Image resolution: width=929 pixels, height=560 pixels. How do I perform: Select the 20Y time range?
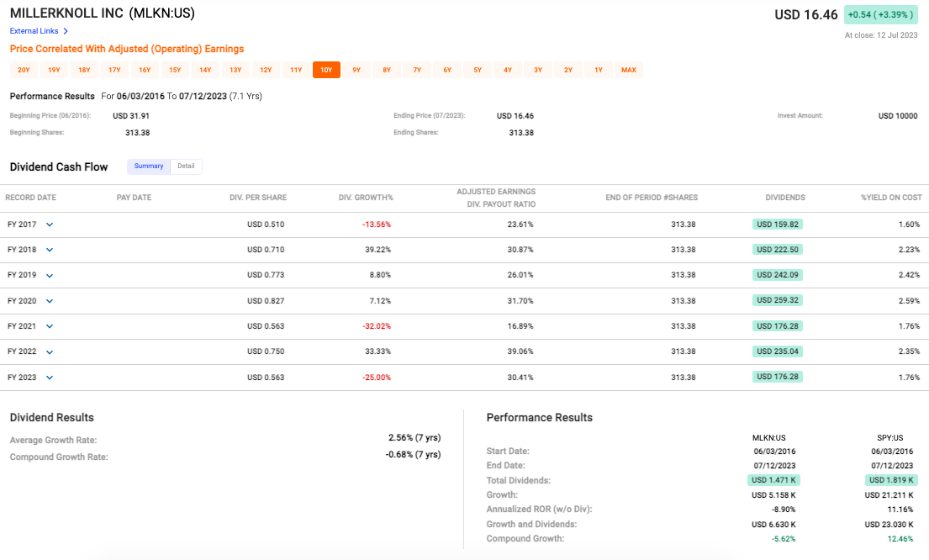[x=24, y=71]
